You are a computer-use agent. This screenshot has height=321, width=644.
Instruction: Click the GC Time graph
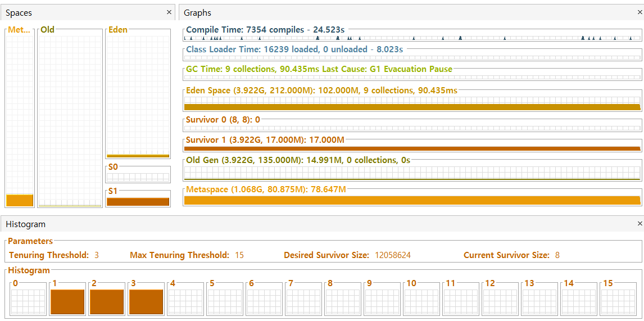click(x=412, y=77)
